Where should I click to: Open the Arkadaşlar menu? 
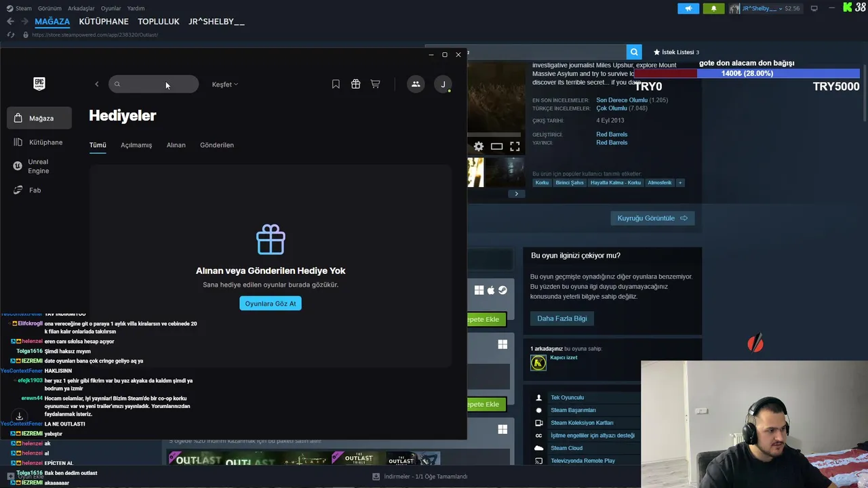[x=81, y=8]
